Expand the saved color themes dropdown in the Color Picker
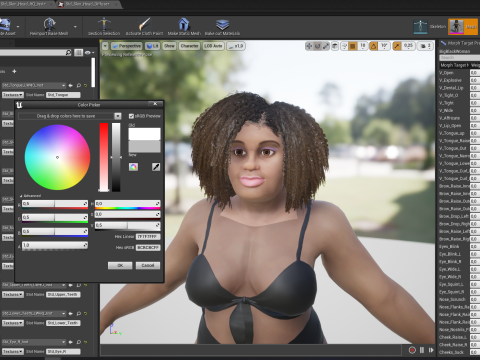This screenshot has height=360, width=480. click(x=118, y=116)
